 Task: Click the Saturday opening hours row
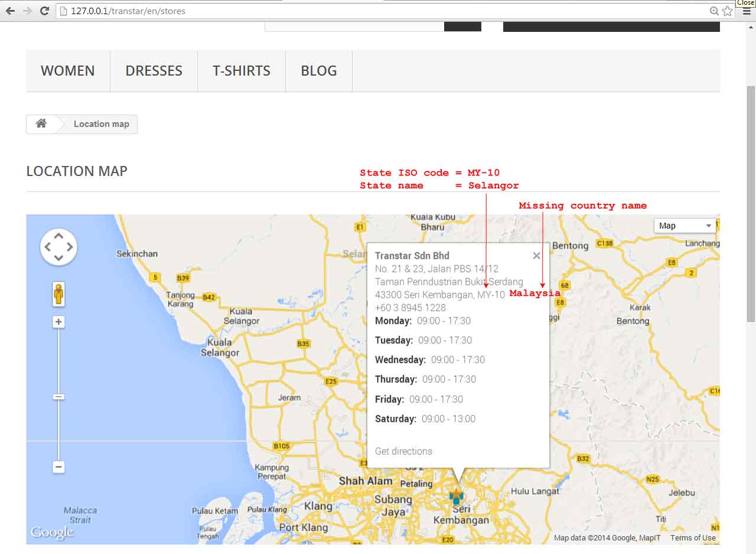click(425, 419)
